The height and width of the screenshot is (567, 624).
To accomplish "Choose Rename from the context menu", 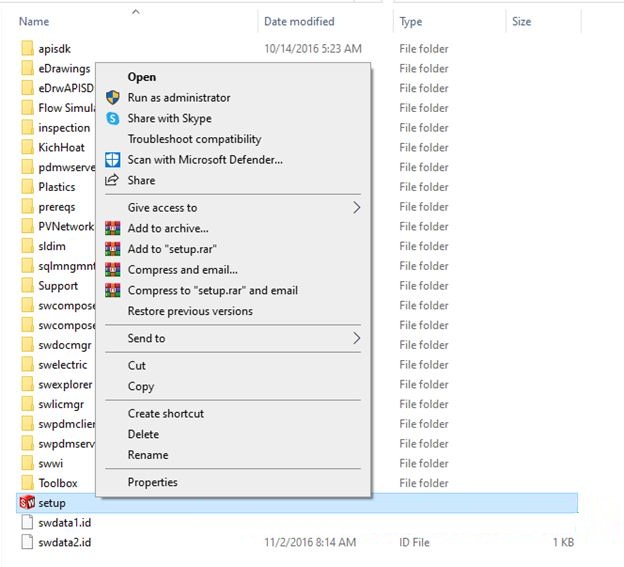I will click(x=148, y=455).
